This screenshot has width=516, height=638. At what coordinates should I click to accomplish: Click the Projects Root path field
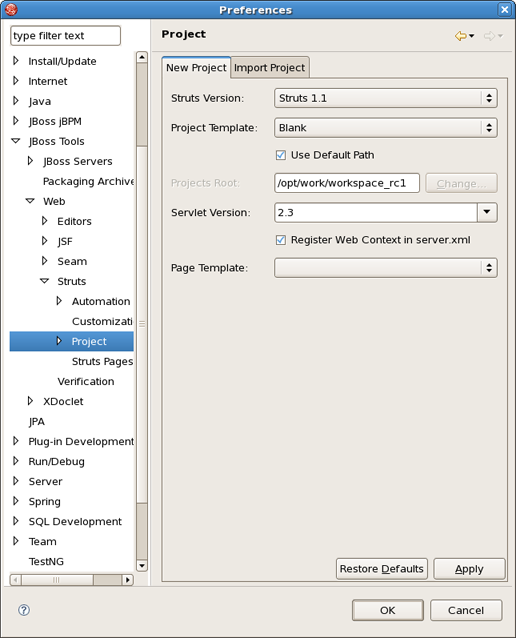tap(347, 183)
